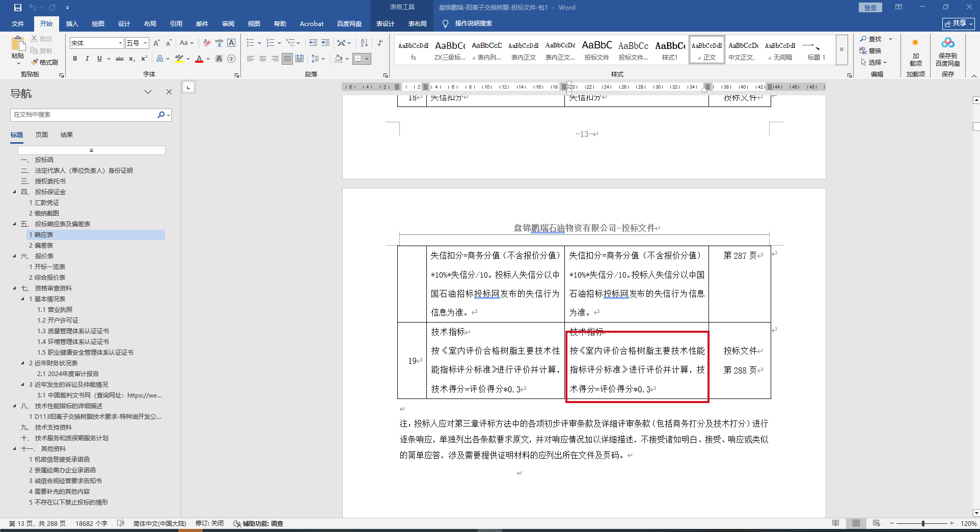
Task: Switch to the Read Mode view icon
Action: (836, 523)
